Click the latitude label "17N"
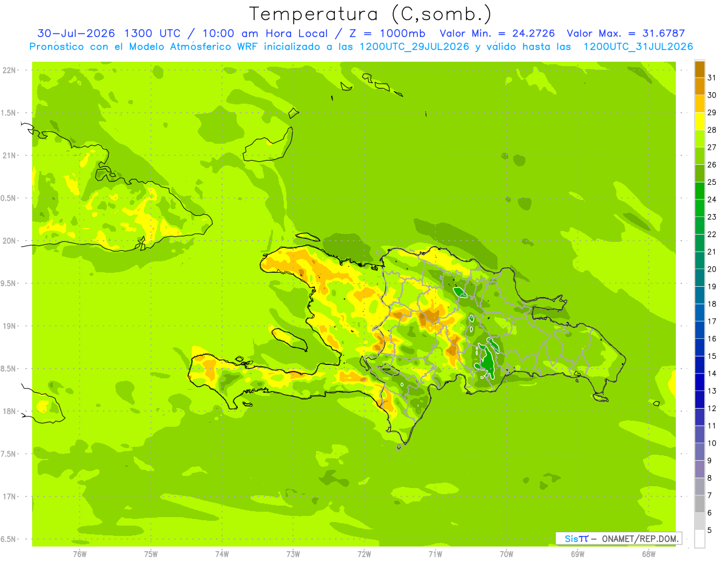Screen dimensions: 728x562 pos(8,497)
